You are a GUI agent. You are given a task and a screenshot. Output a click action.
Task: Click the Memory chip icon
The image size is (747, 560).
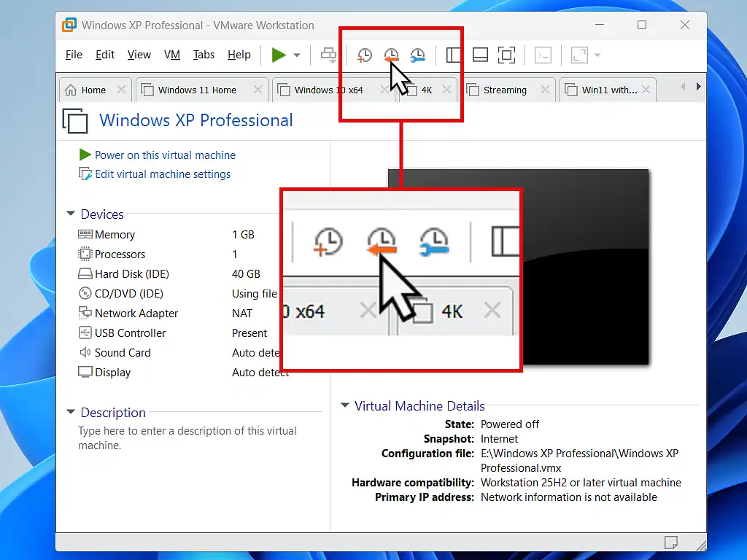pyautogui.click(x=85, y=234)
